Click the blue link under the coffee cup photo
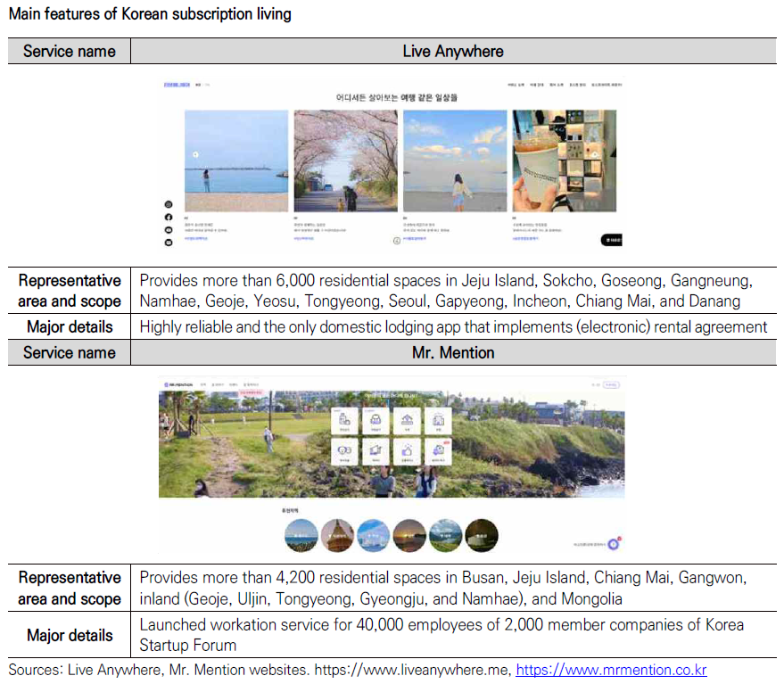 pyautogui.click(x=525, y=239)
